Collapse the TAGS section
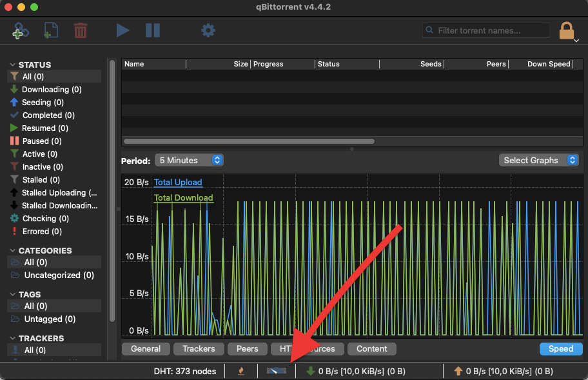The image size is (588, 380). pyautogui.click(x=12, y=294)
